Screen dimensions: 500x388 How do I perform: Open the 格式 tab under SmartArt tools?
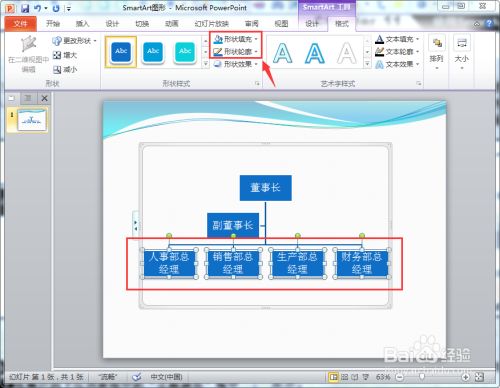pyautogui.click(x=342, y=23)
